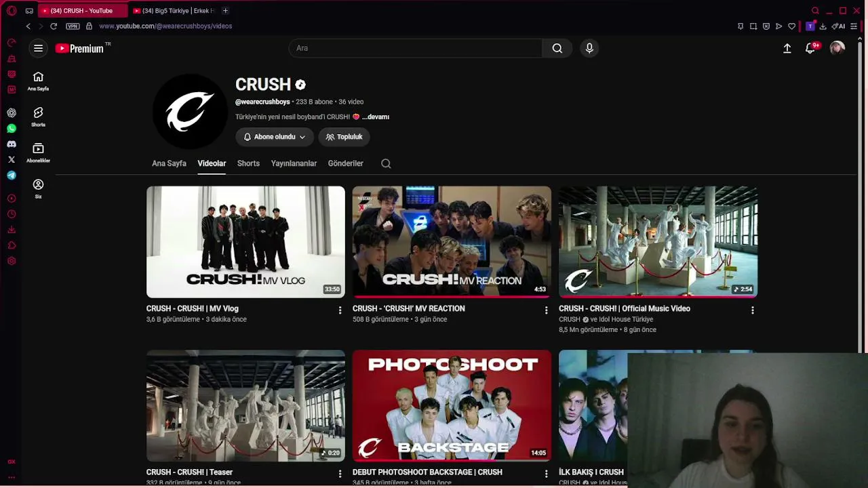This screenshot has height=488, width=868.
Task: Open options for CRUSH! Teaser video
Action: point(340,474)
